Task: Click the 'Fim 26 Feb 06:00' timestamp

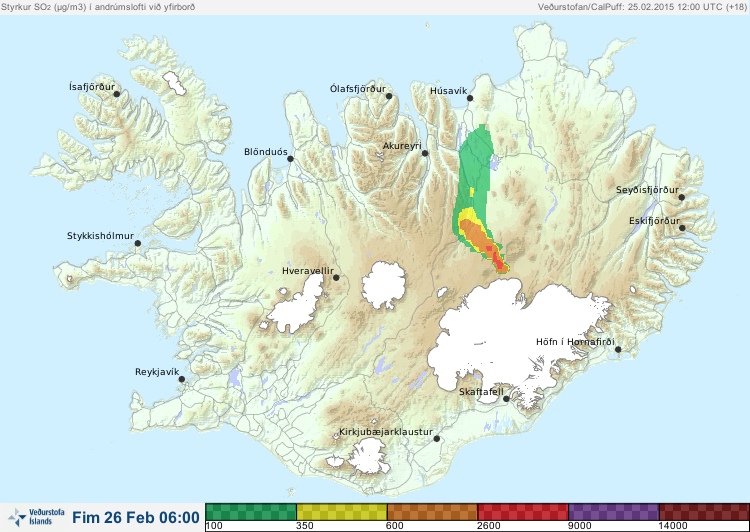Action: point(136,518)
